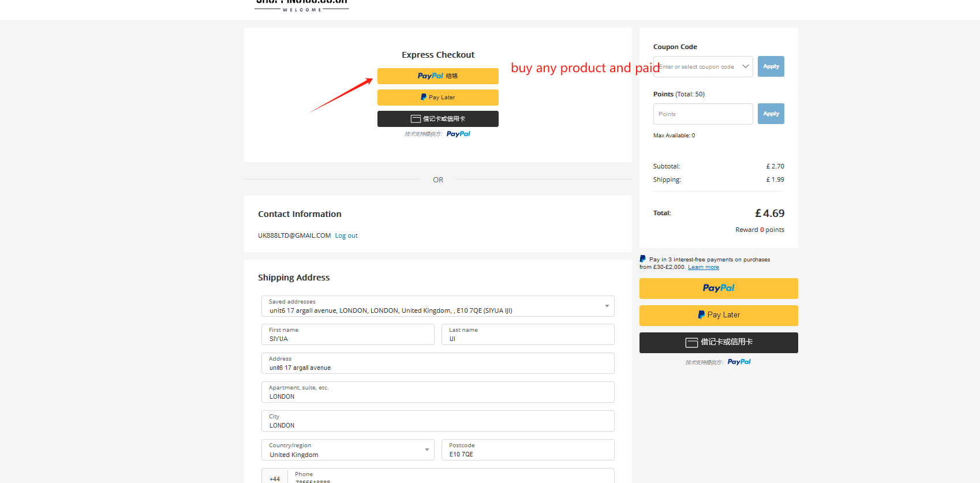The image size is (980, 483).
Task: Click the dark debit or credit card button in Express Checkout
Action: [x=437, y=119]
